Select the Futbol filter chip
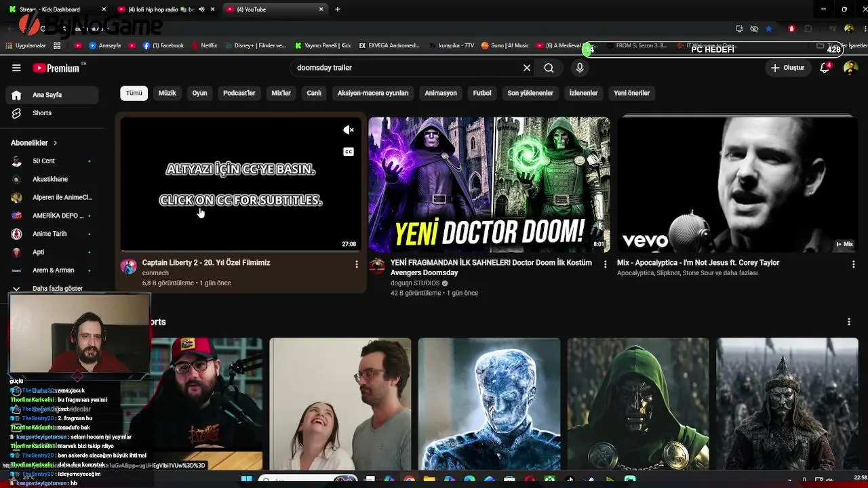Image resolution: width=868 pixels, height=488 pixels. click(x=482, y=93)
